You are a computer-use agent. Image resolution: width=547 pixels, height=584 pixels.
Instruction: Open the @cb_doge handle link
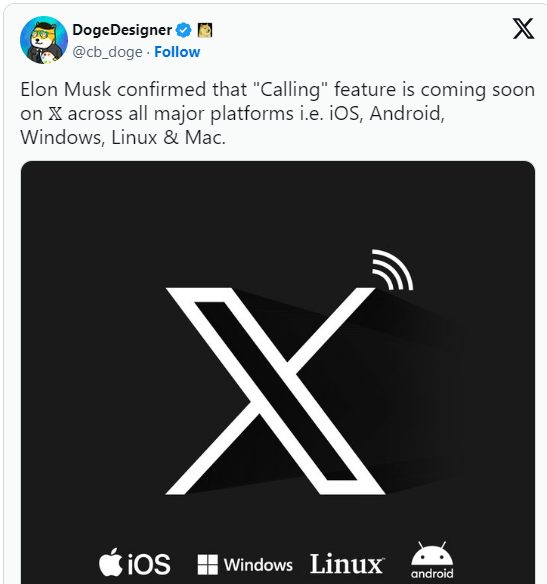coord(107,52)
